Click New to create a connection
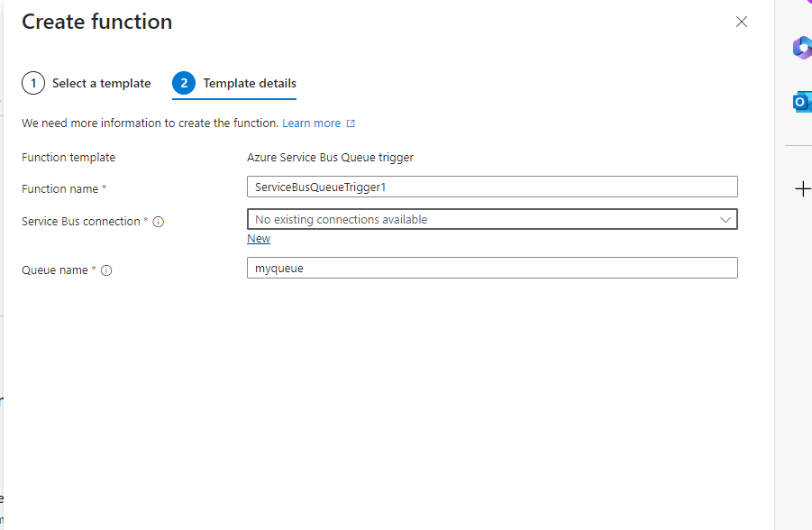 coord(259,239)
